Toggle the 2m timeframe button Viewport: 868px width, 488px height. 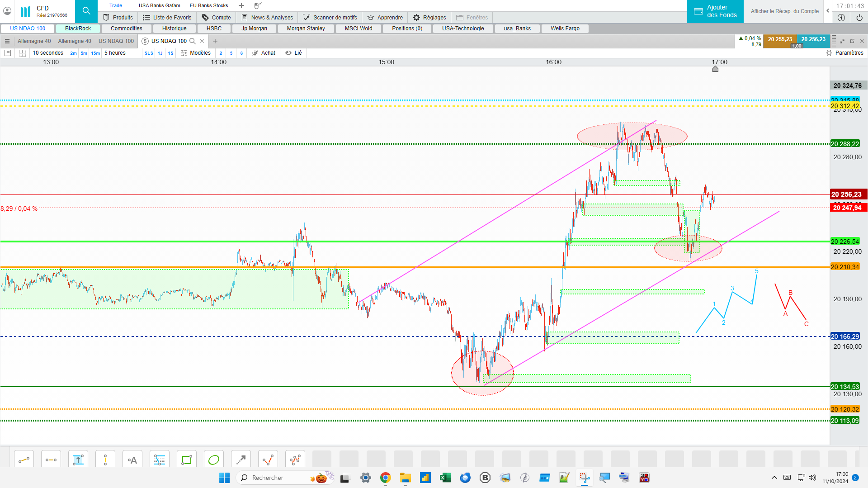pyautogui.click(x=73, y=53)
